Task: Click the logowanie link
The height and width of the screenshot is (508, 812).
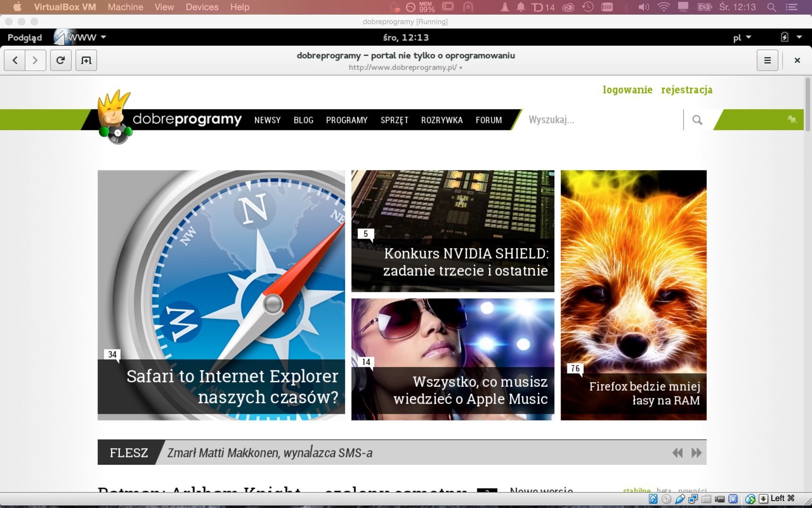Action: pyautogui.click(x=627, y=90)
